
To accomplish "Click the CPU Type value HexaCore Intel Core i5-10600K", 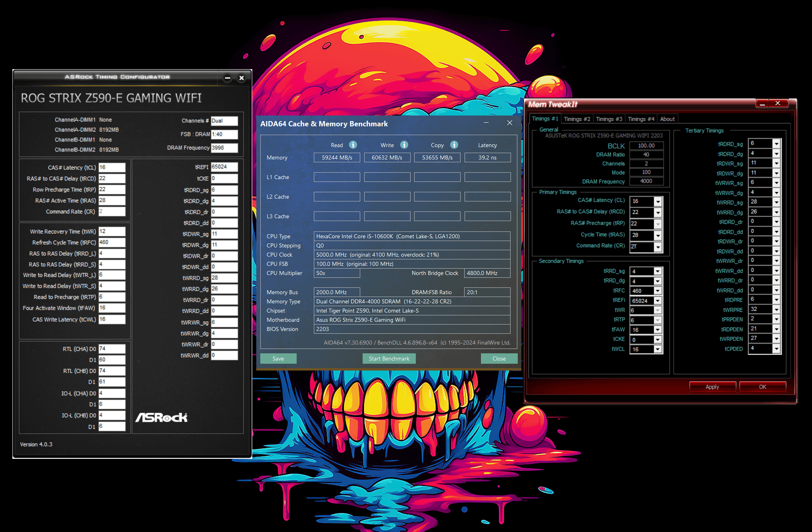I will [412, 236].
